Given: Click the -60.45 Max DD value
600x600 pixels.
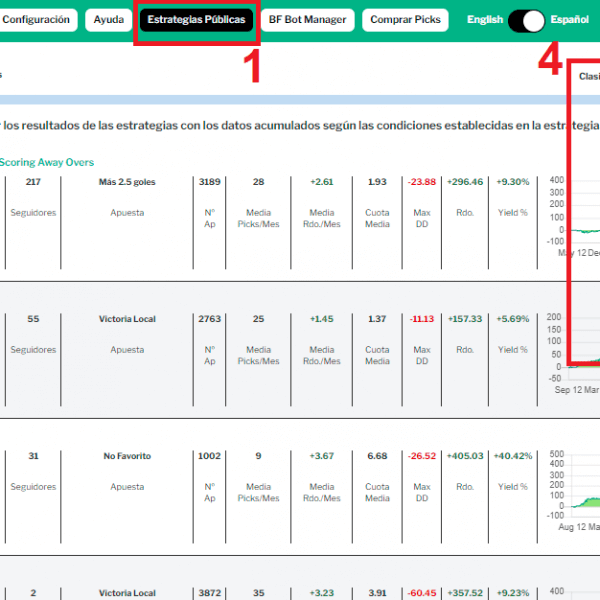Looking at the screenshot, I should [x=422, y=593].
